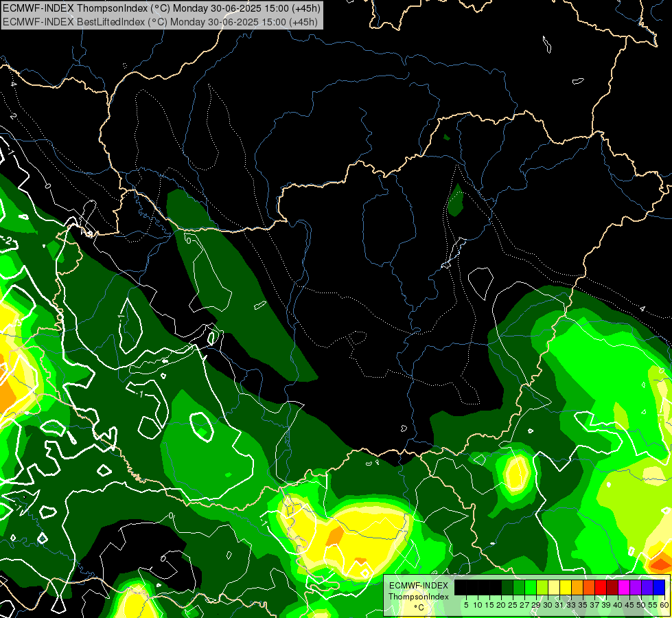This screenshot has height=618, width=672.
Task: Click the ECMWF-INDEX label in the legend
Action: (419, 586)
